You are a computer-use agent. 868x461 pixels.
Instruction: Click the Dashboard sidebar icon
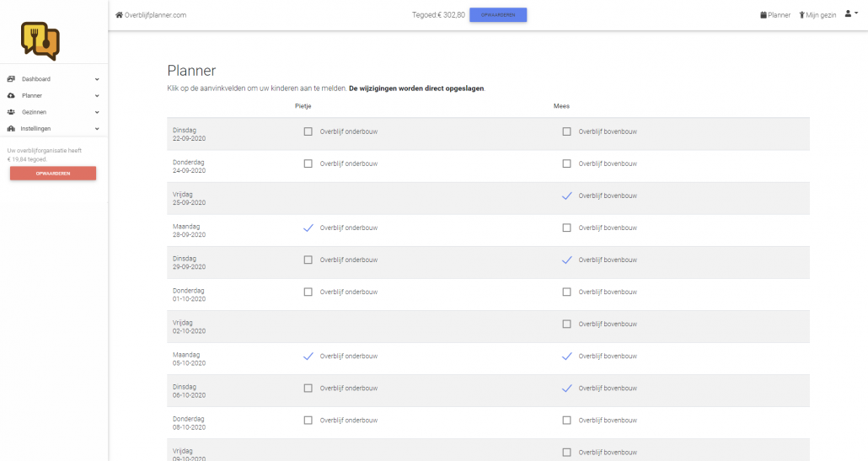coord(11,79)
